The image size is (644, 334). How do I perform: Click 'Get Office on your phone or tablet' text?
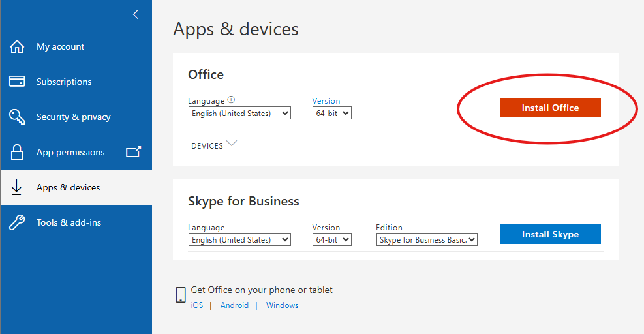point(262,290)
